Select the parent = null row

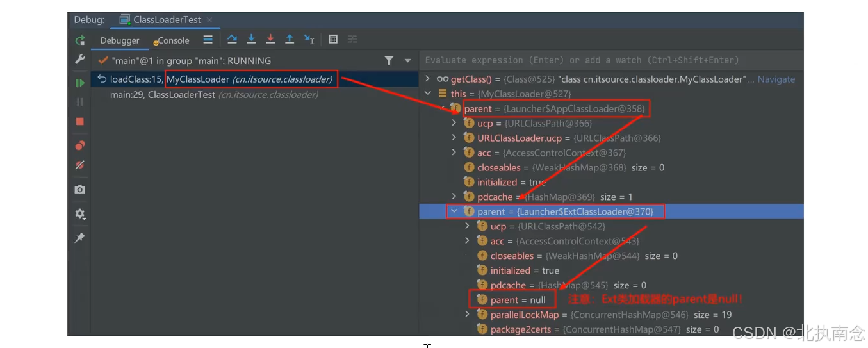tap(611, 300)
